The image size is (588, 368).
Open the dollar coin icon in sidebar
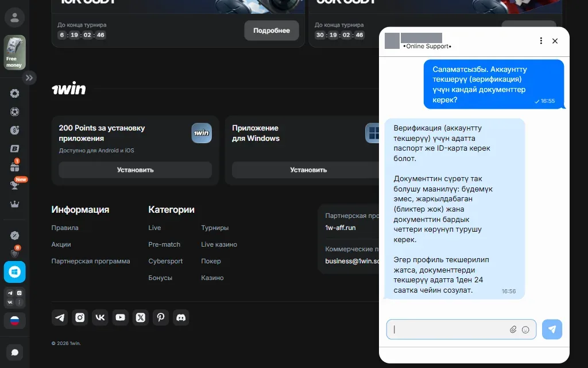14,131
